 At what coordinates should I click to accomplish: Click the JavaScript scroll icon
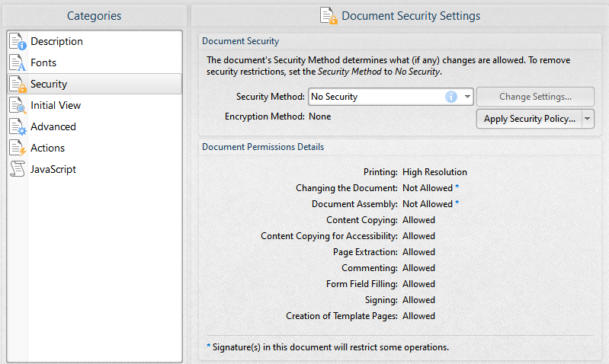(x=18, y=169)
